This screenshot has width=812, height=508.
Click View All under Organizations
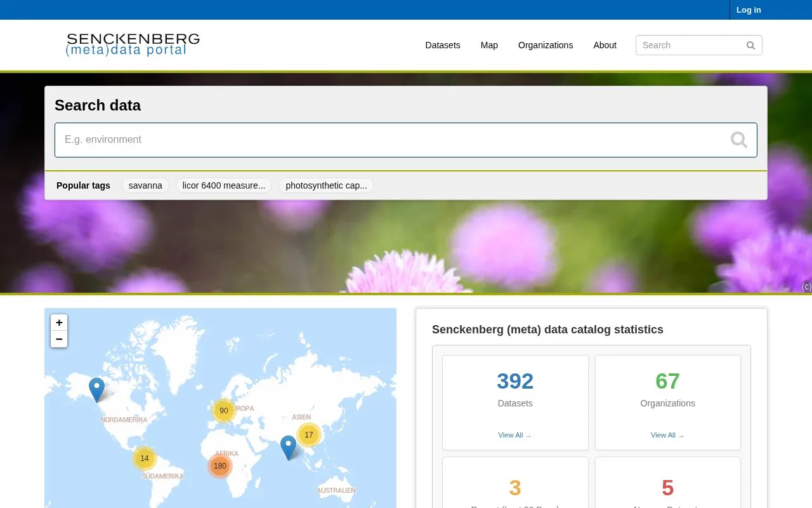tap(667, 435)
